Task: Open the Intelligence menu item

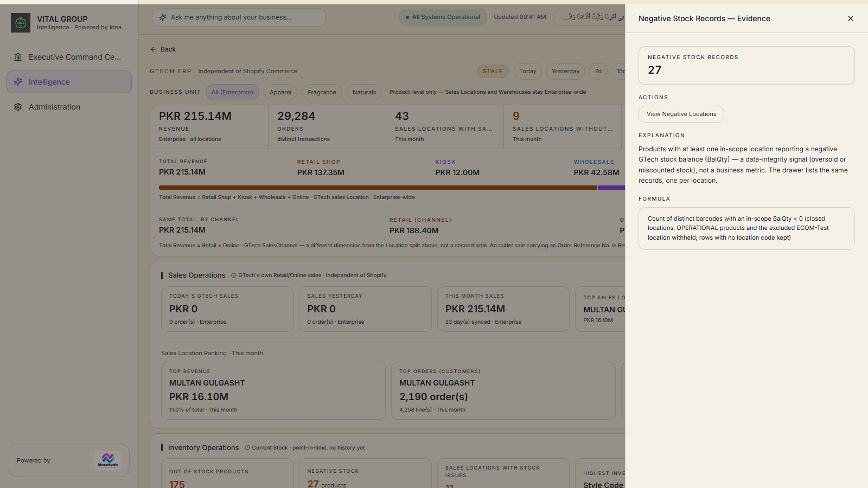Action: pos(69,82)
